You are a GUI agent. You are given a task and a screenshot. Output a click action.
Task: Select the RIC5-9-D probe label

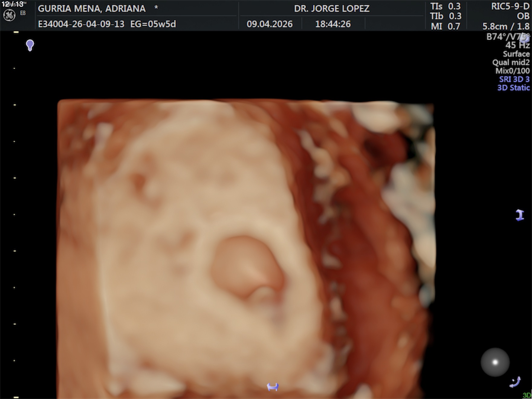[x=510, y=7]
